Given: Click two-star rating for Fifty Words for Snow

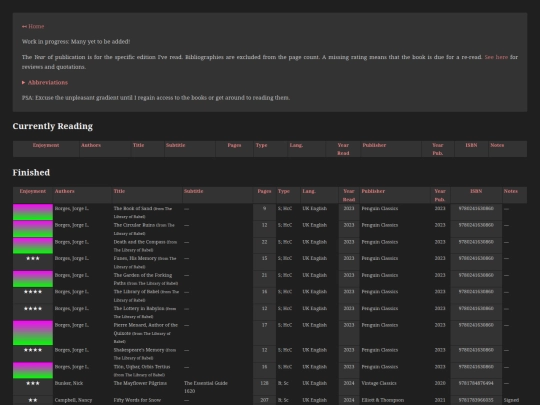Looking at the screenshot, I should tap(33, 400).
